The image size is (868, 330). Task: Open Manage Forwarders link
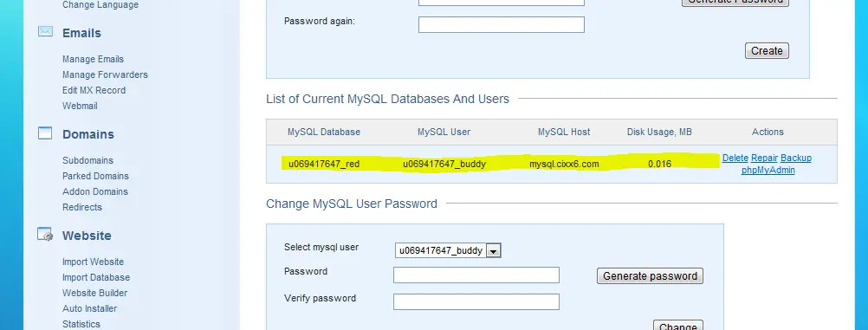tap(105, 74)
